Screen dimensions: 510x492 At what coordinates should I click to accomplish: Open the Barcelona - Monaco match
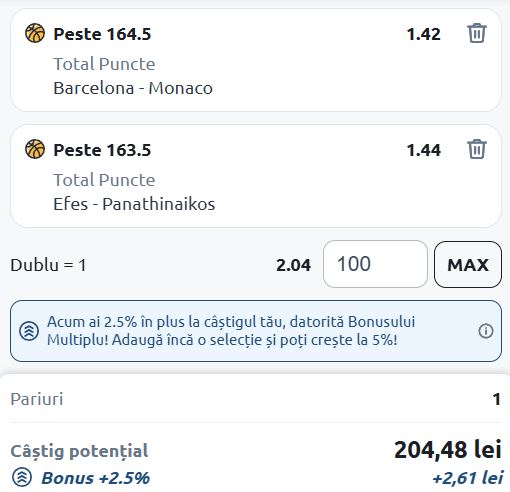pyautogui.click(x=133, y=88)
